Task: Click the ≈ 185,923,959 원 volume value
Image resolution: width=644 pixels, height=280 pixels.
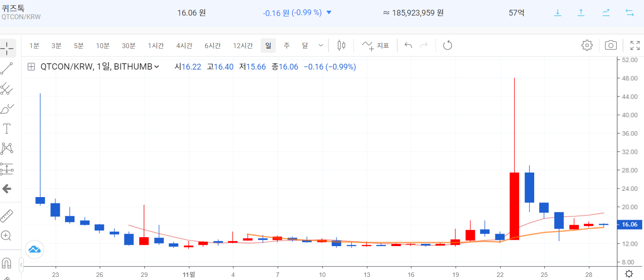Action: point(413,13)
